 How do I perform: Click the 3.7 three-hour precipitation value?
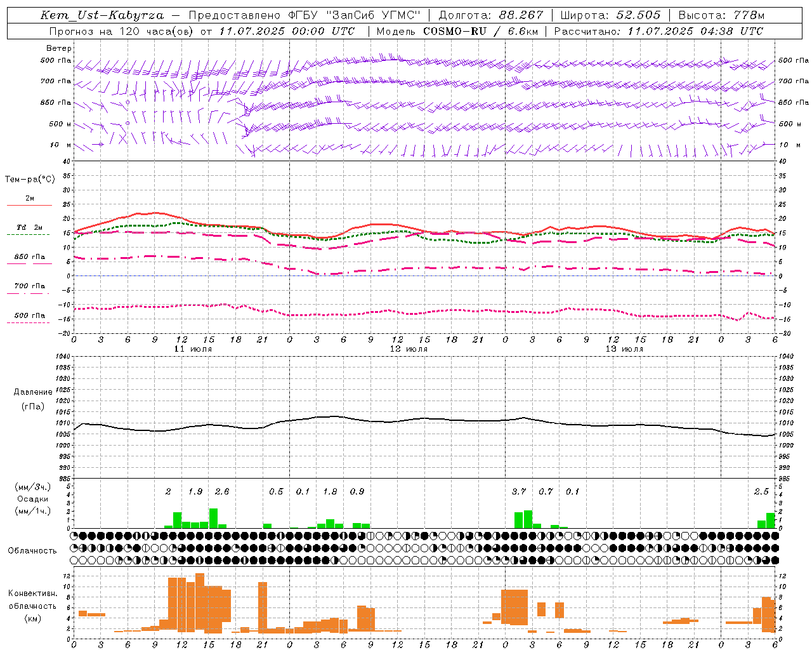519,492
